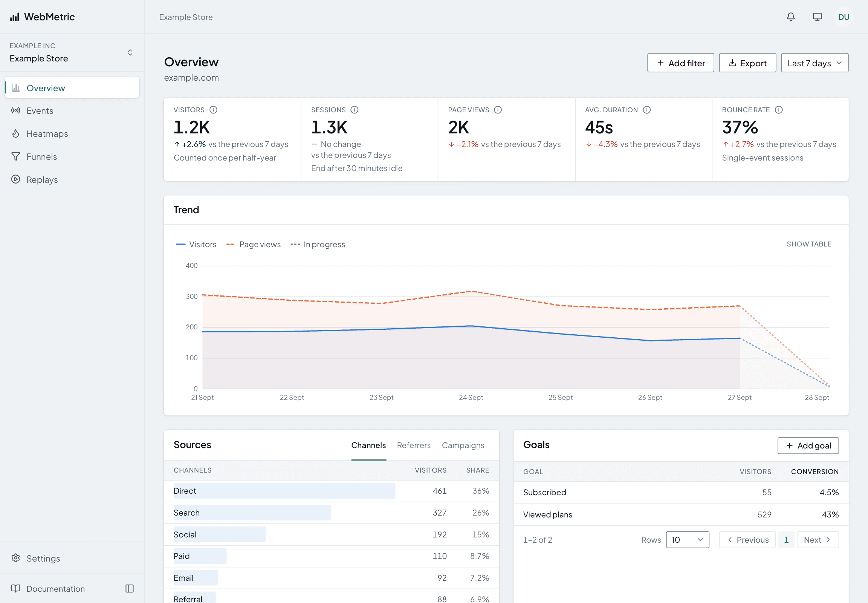Click the Search channel bar

point(252,512)
